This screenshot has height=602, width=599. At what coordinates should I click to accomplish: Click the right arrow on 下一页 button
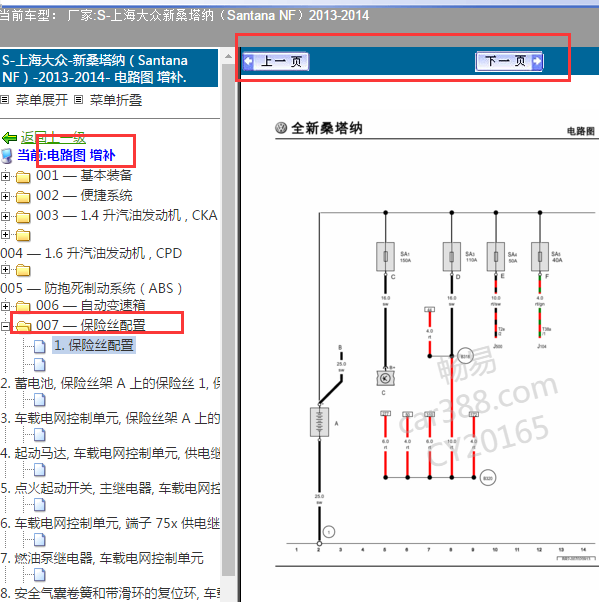coord(537,61)
